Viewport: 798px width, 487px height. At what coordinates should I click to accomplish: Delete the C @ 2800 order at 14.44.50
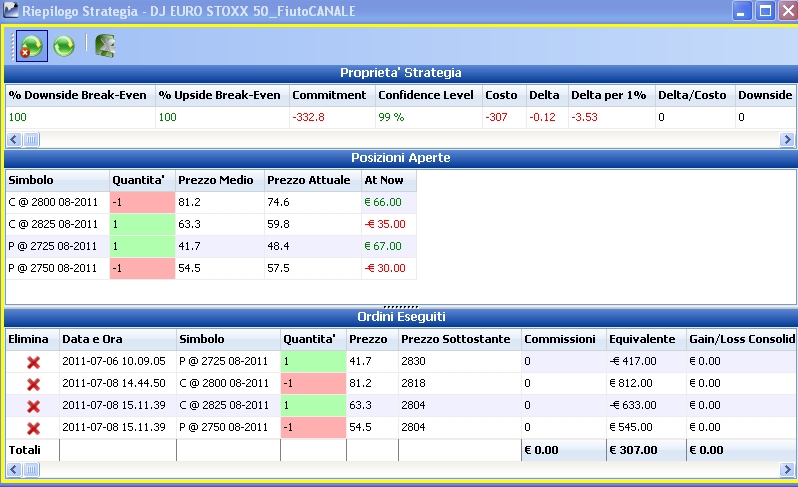click(x=33, y=384)
